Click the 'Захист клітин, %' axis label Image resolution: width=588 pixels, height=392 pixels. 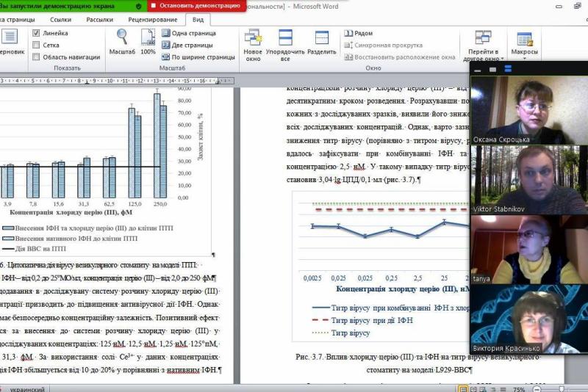pos(200,137)
